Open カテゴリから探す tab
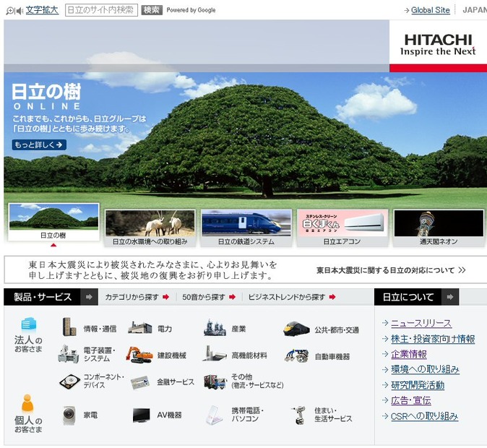Screen dimensions: 487x448 click(137, 297)
